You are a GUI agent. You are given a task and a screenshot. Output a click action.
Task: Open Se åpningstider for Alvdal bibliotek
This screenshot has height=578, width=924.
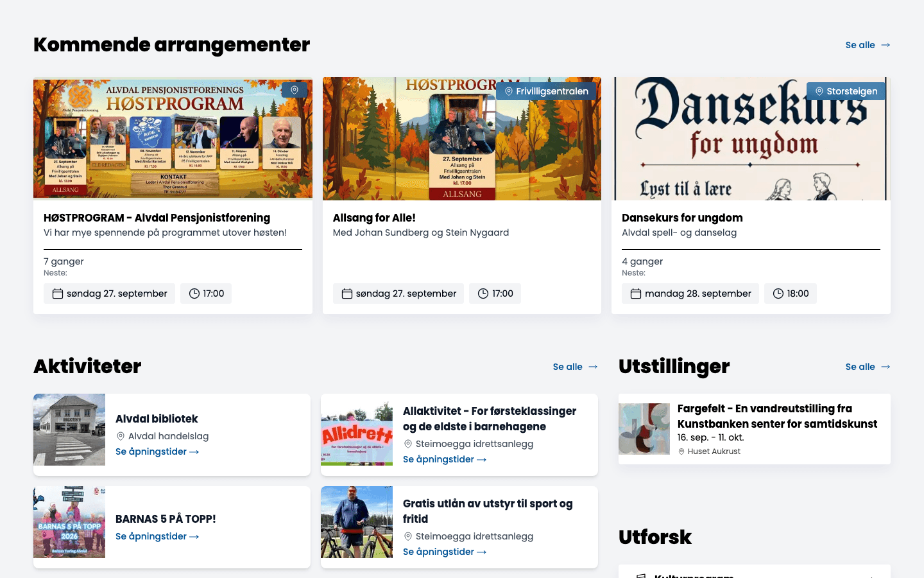[x=157, y=451]
